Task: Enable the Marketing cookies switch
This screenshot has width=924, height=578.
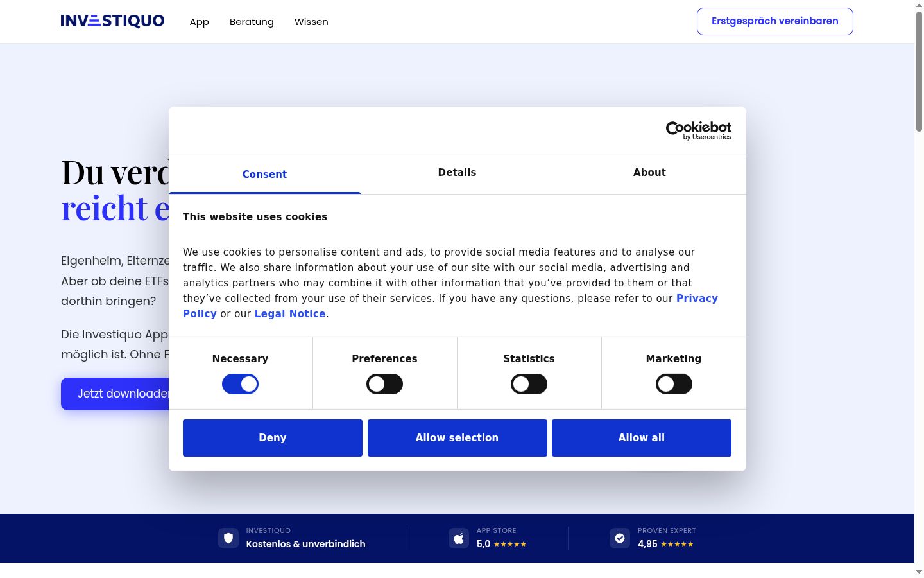Action: coord(674,384)
